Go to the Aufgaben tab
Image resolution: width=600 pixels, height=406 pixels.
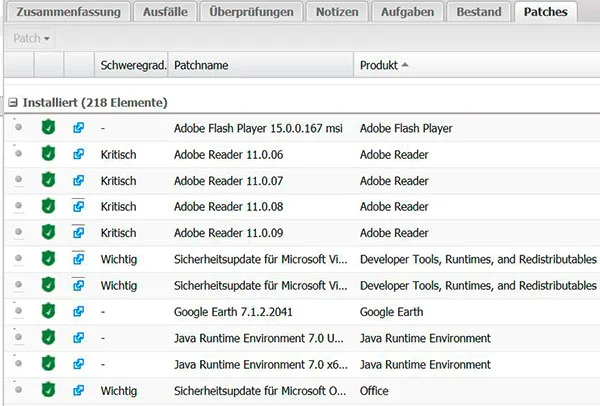407,11
